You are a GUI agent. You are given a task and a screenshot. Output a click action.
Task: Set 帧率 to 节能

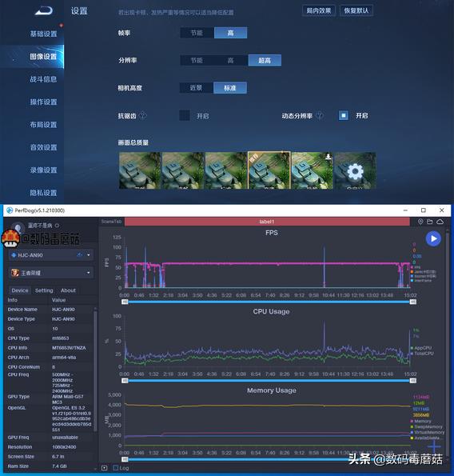[x=197, y=33]
